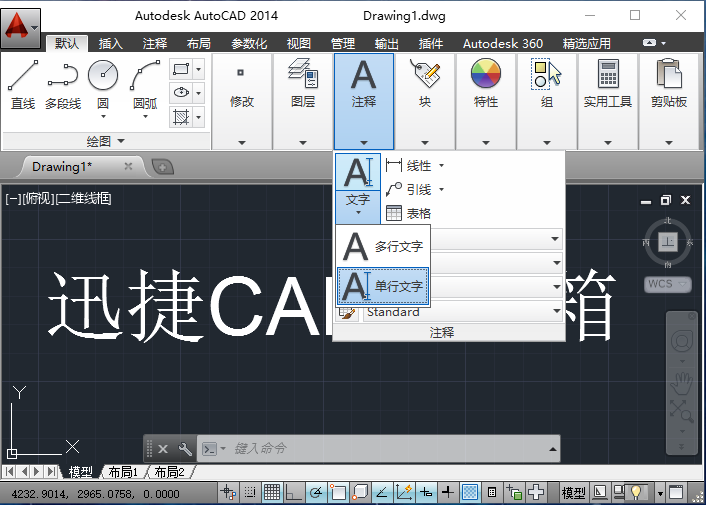706x505 pixels.
Task: Expand the Leader (引线) dropdown arrow
Action: click(441, 189)
